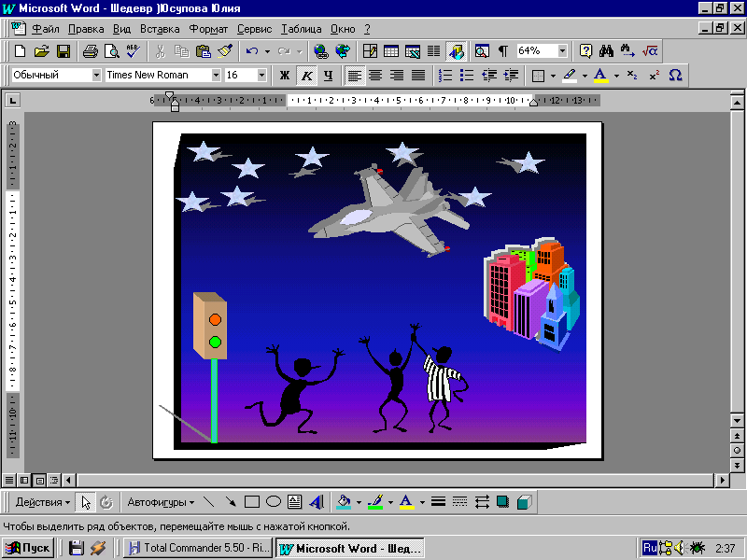Toggle underline formatting (Ч)

pyautogui.click(x=329, y=76)
